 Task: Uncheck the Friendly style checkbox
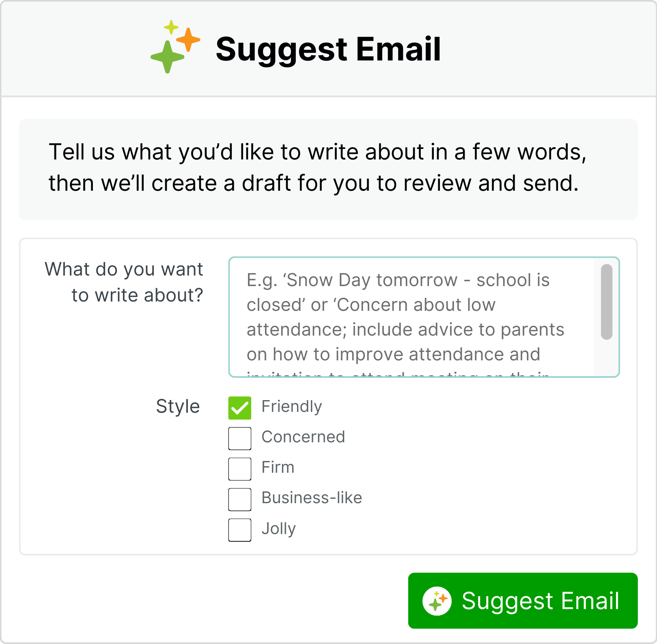point(240,408)
